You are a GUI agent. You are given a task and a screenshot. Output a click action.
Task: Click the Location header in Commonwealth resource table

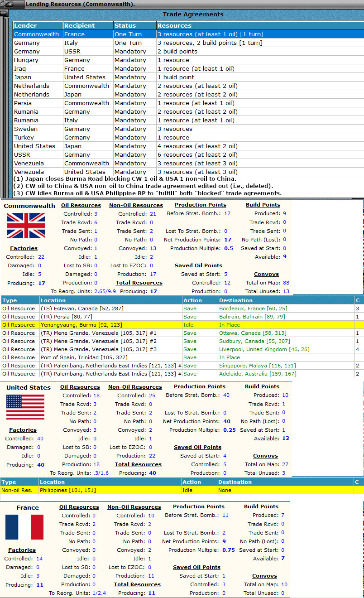[x=110, y=300]
